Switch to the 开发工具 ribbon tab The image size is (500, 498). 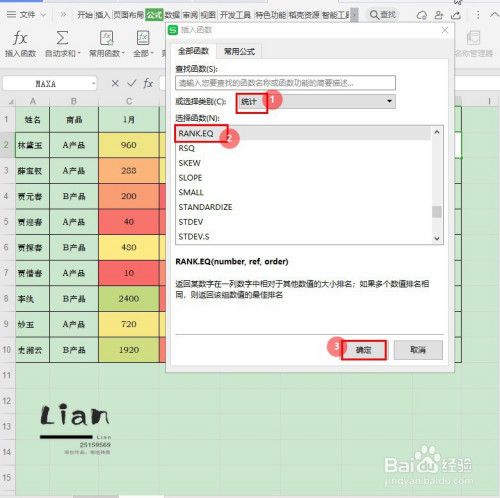pos(235,15)
